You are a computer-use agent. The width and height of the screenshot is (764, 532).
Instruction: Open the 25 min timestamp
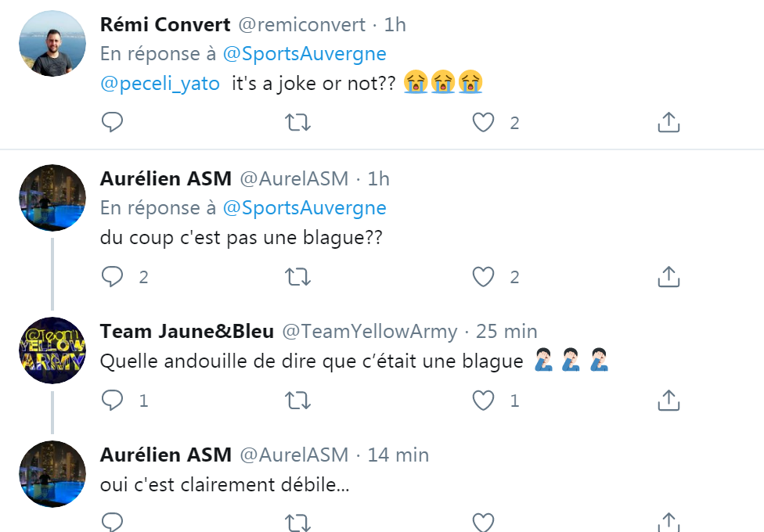pos(506,331)
